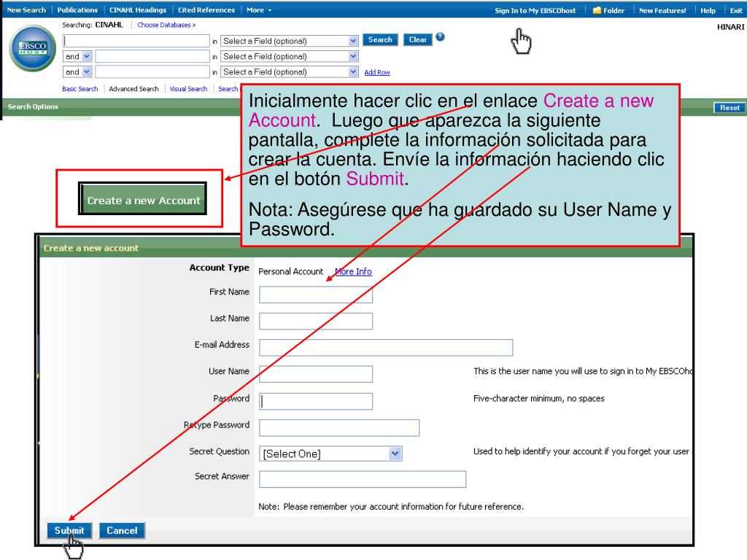Screen dimensions: 747x560
Task: Click Reset in Search Options bar
Action: [729, 108]
